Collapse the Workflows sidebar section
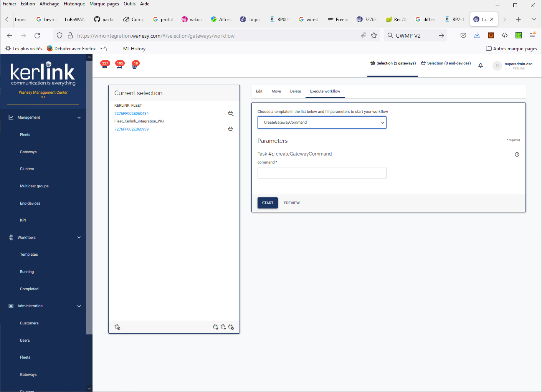This screenshot has width=542, height=392. point(79,238)
